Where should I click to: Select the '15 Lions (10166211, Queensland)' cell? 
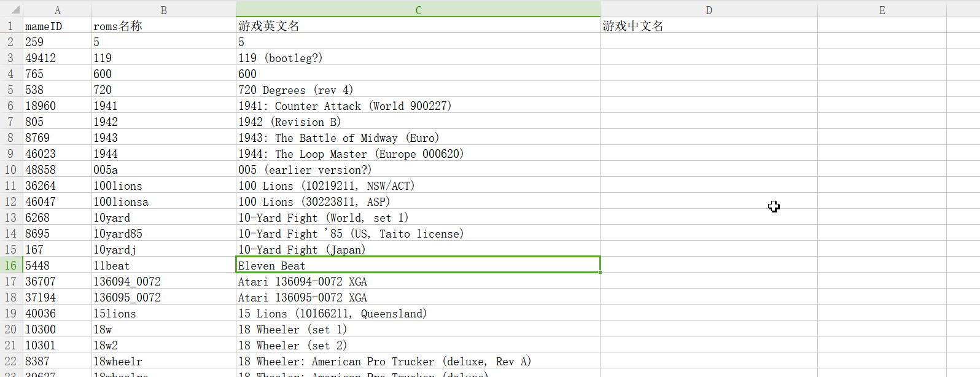click(418, 313)
